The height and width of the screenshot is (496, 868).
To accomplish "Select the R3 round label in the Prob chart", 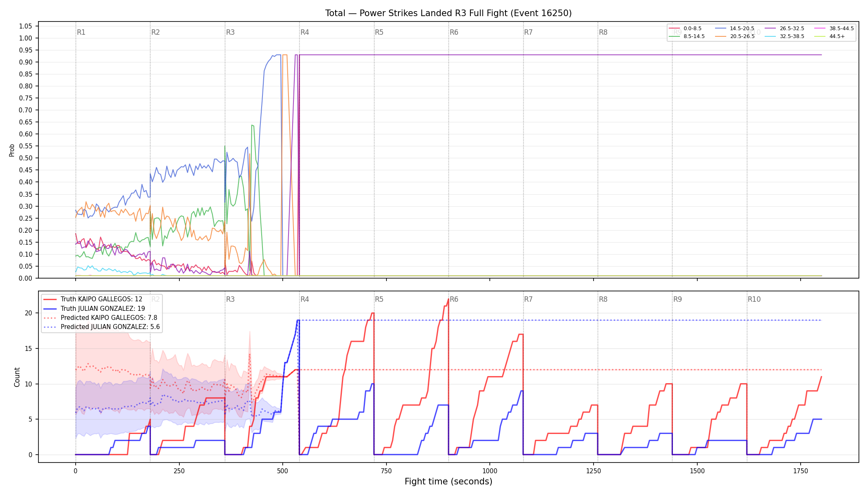I will click(x=230, y=32).
